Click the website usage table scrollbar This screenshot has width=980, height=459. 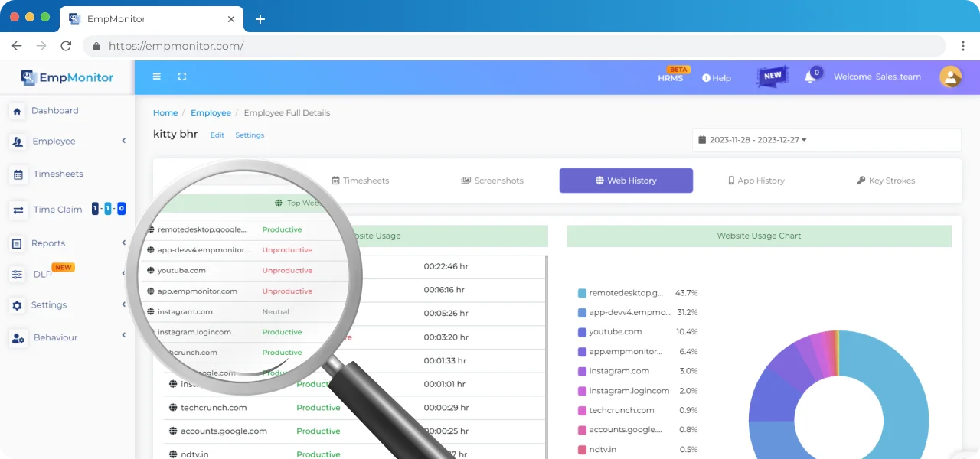tap(546, 357)
